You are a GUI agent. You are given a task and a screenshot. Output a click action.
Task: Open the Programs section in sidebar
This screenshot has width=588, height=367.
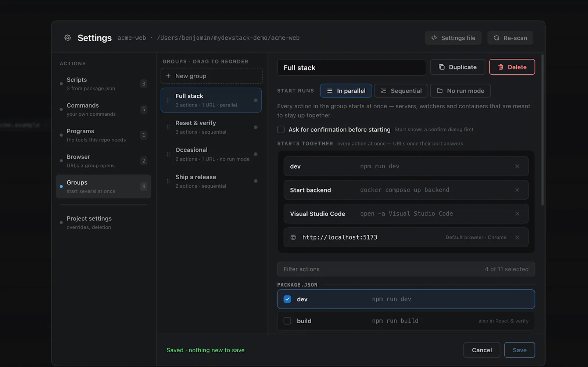(103, 135)
